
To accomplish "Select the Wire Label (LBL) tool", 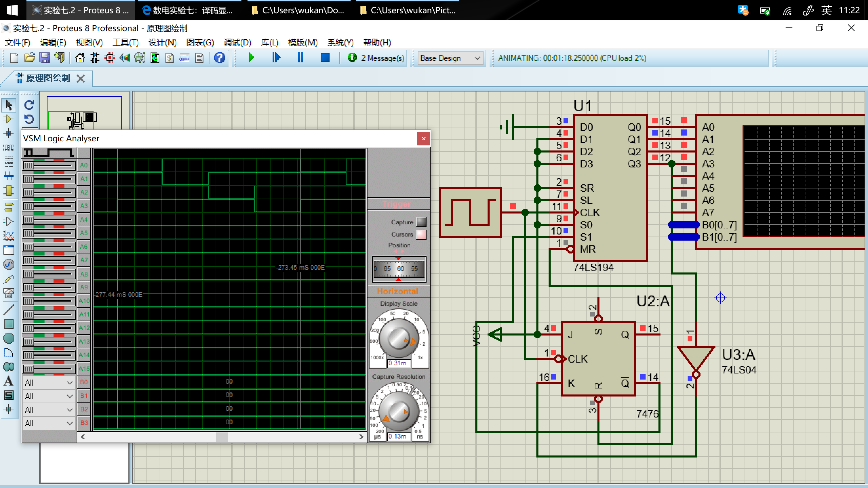I will (x=9, y=147).
